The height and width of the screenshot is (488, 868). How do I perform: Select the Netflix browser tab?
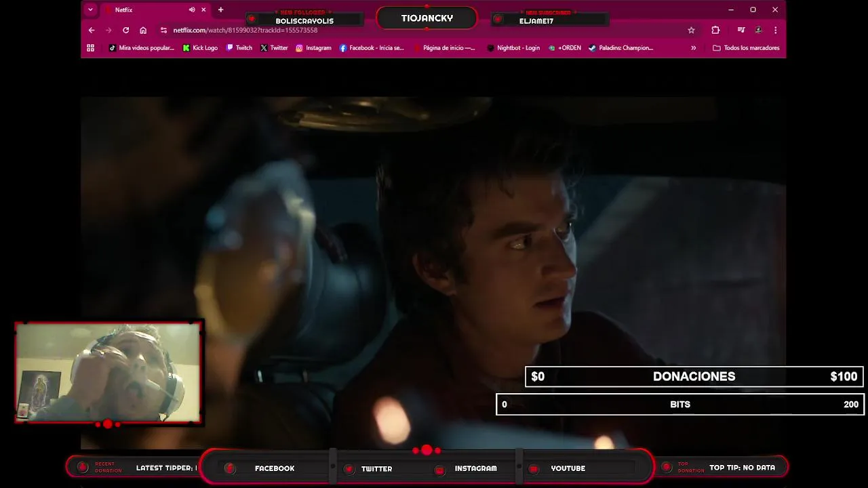pos(155,9)
